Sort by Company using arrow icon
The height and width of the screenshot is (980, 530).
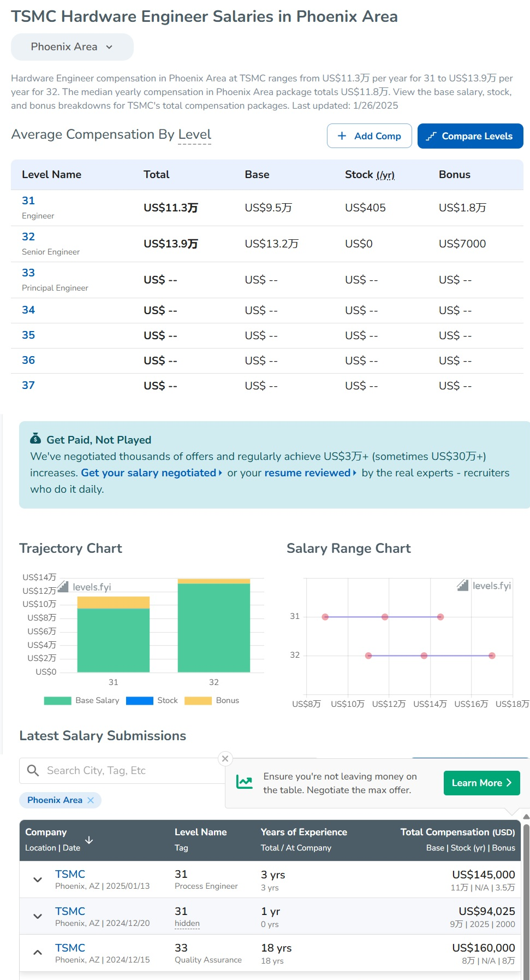pyautogui.click(x=89, y=840)
